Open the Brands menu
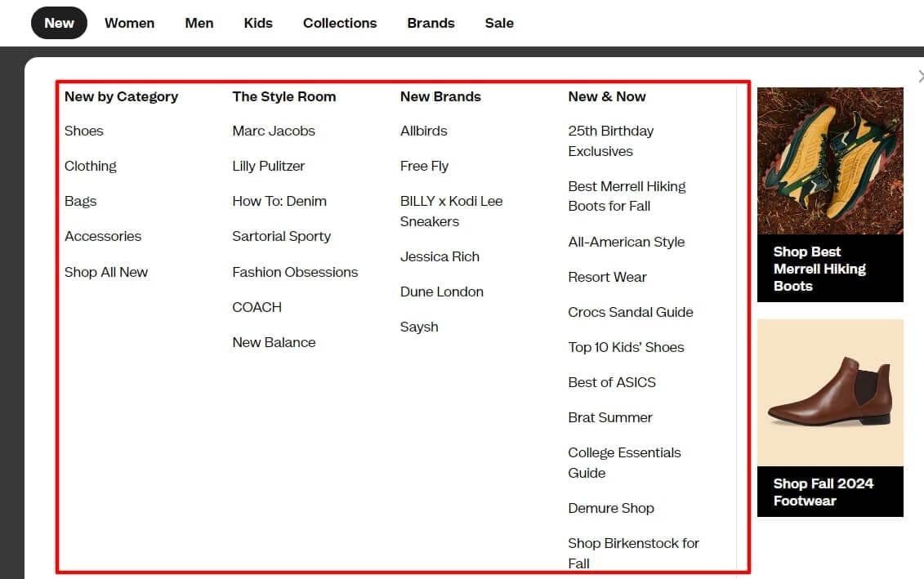The image size is (924, 579). (x=431, y=23)
